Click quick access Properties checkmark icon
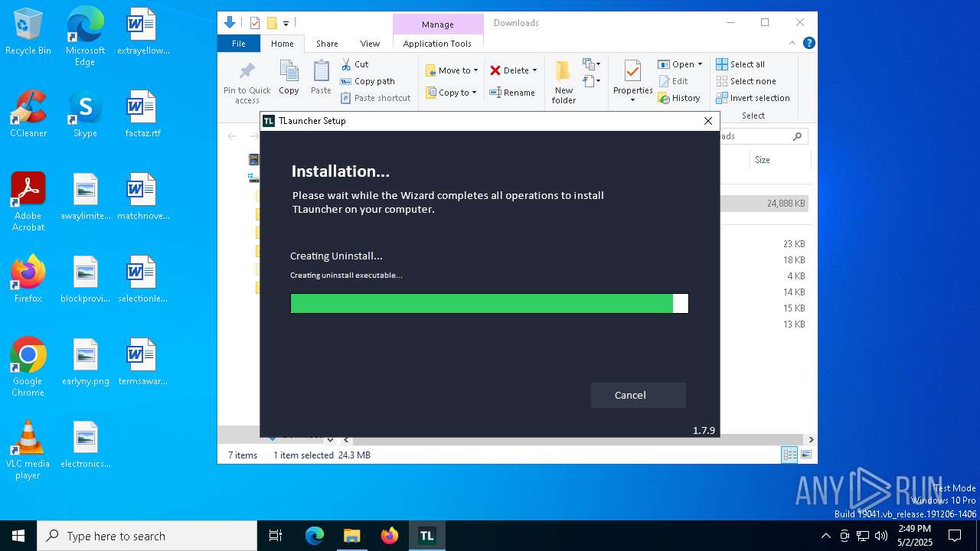 (x=255, y=23)
